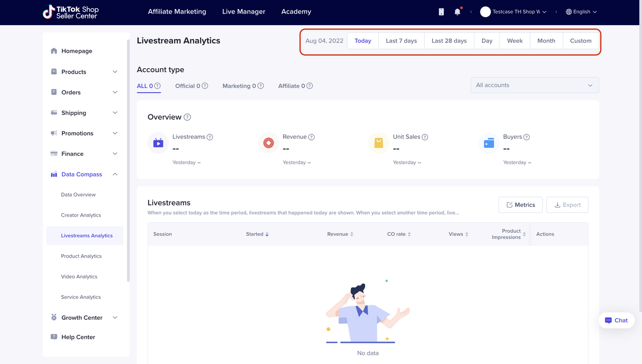Click the Homepage house icon in sidebar
The image size is (642, 364).
[x=54, y=51]
